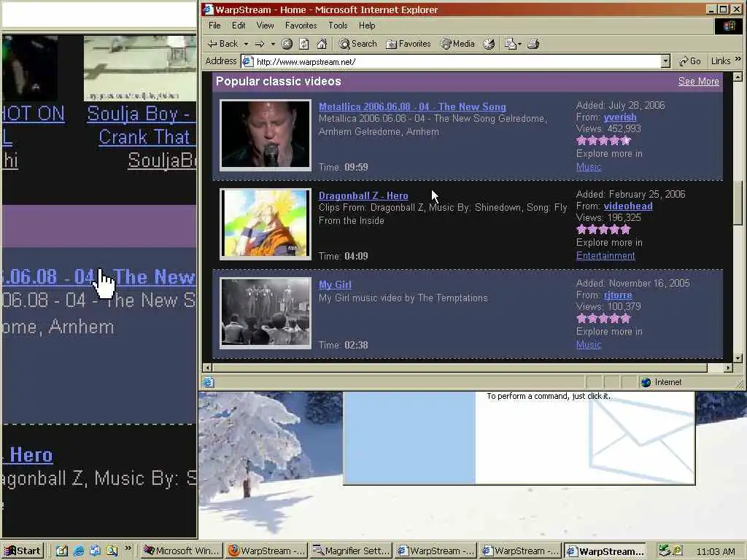Click the Metallica video thumbnail
This screenshot has width=747, height=560.
coord(266,135)
